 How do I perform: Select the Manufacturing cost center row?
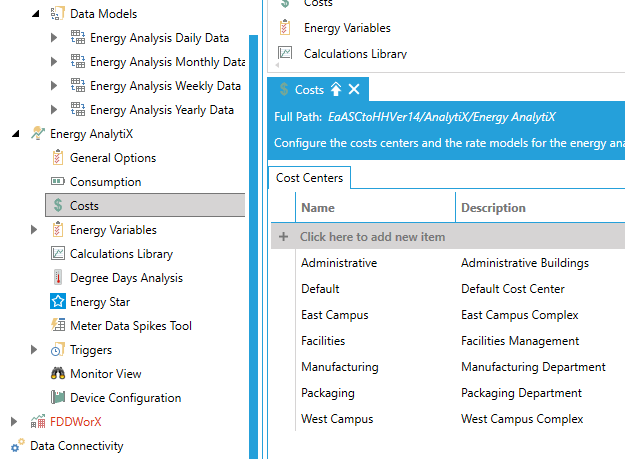pyautogui.click(x=340, y=367)
